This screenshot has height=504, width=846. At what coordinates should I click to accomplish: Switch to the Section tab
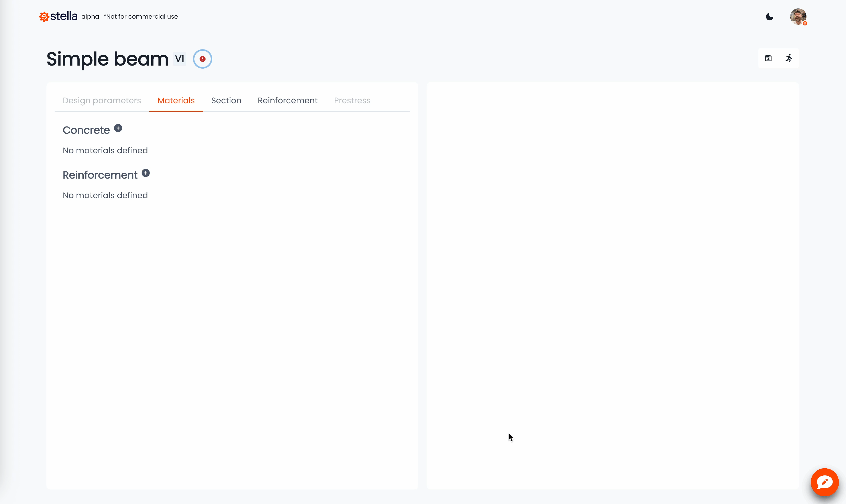(226, 100)
